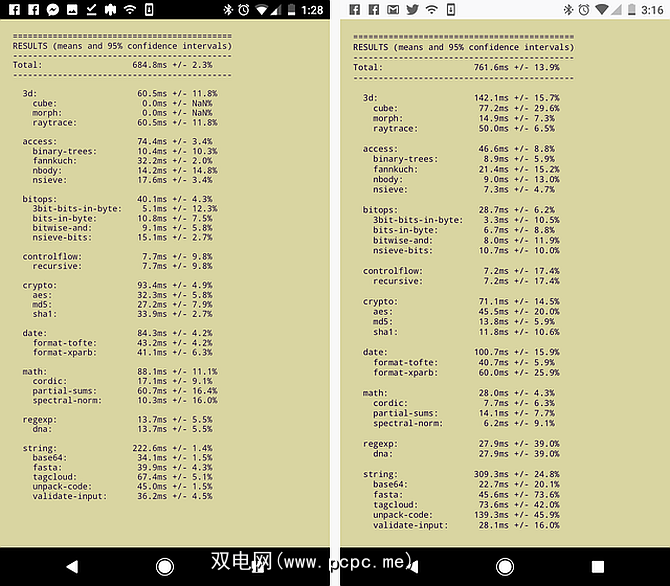Image resolution: width=670 pixels, height=586 pixels.
Task: Click 'bitops:' row showing 28.7ms
Action: (x=458, y=210)
